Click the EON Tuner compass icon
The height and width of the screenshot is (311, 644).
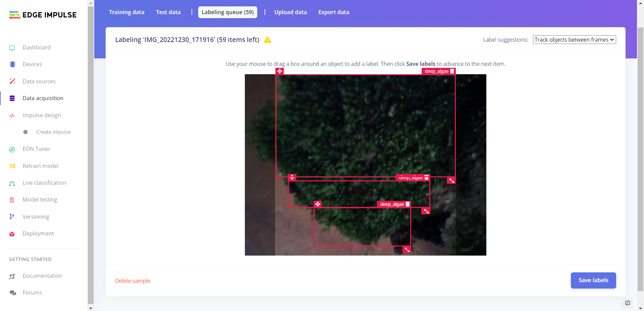click(x=12, y=149)
